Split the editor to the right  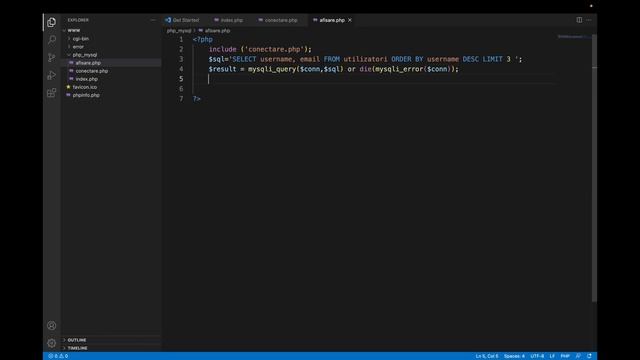[x=579, y=20]
